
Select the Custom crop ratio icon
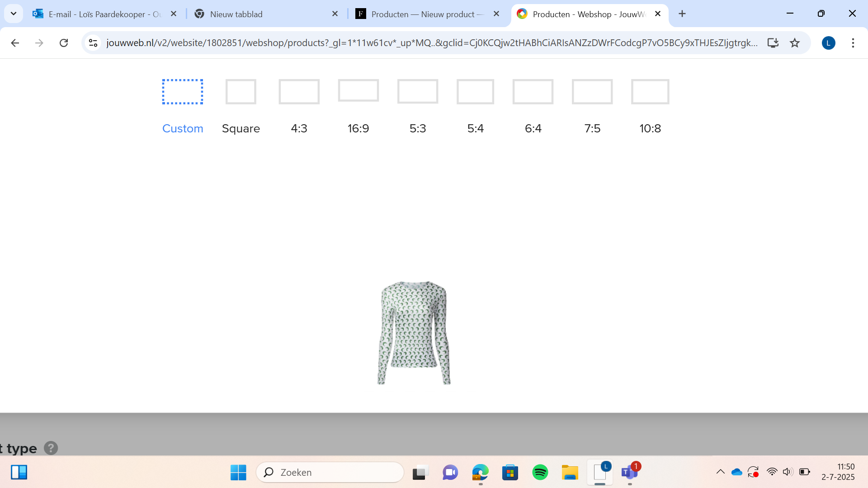point(182,92)
